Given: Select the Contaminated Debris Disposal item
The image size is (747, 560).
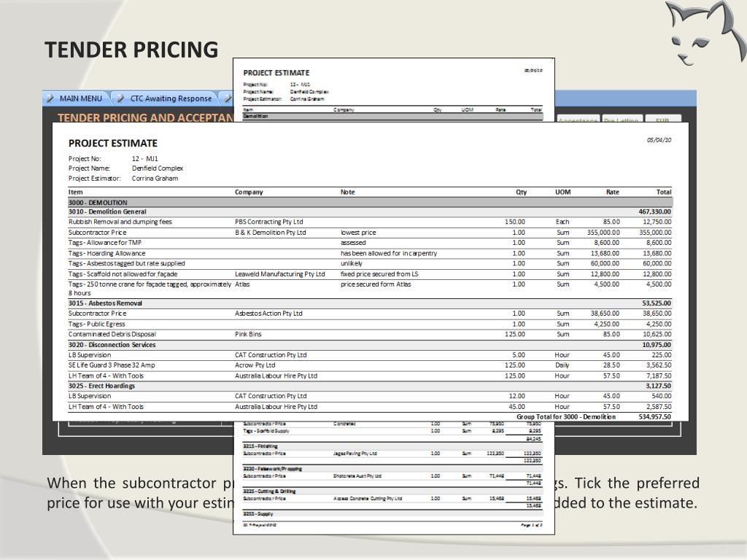Looking at the screenshot, I should pos(112,334).
